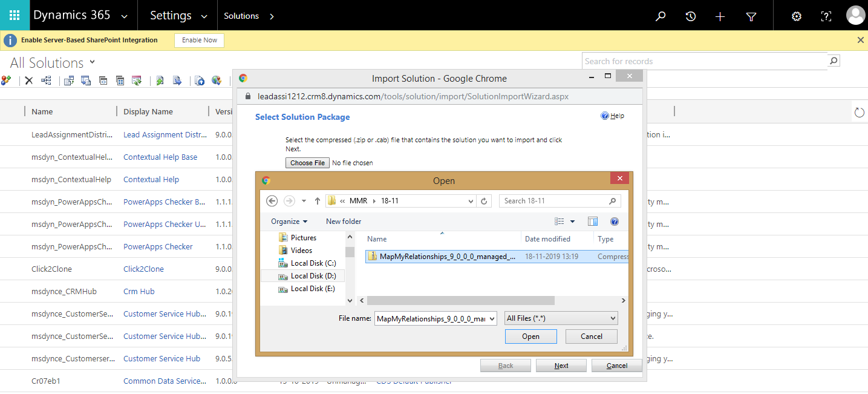Click the plus quick create icon
The width and height of the screenshot is (868, 394).
[x=720, y=16]
